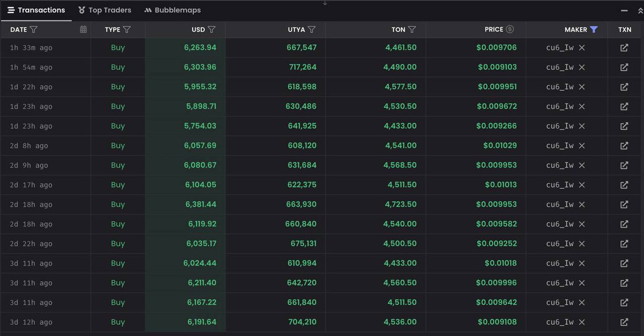This screenshot has width=644, height=336.
Task: Open transaction link for 3d 12h ago row
Action: coord(624,322)
